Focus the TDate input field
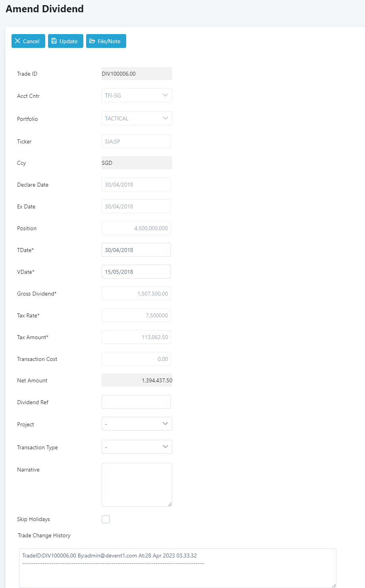365x588 pixels. point(136,250)
